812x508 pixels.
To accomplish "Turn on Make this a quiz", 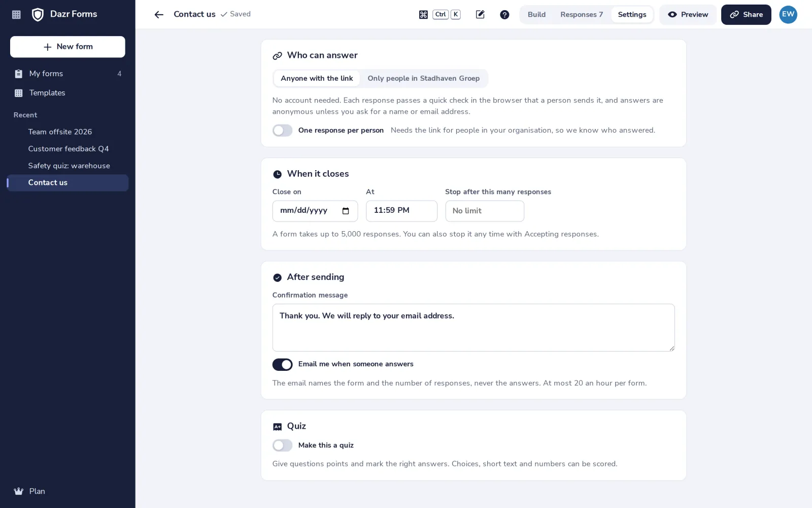I will (282, 446).
